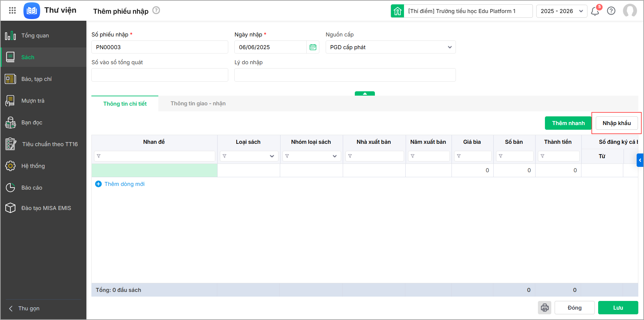Click filter icon under Nhan đề column
Screen dimensions: 644x320
point(99,156)
